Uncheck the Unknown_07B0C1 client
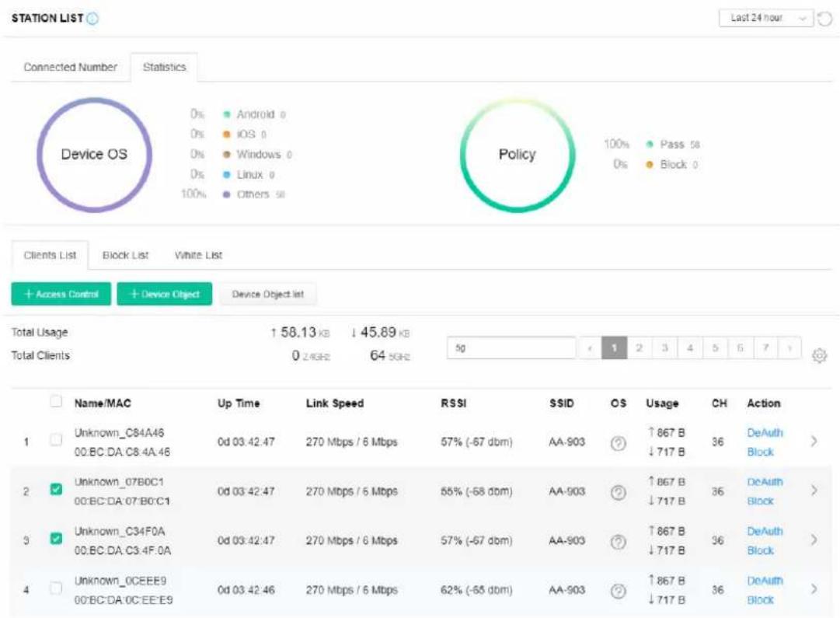The height and width of the screenshot is (618, 840). 56,489
